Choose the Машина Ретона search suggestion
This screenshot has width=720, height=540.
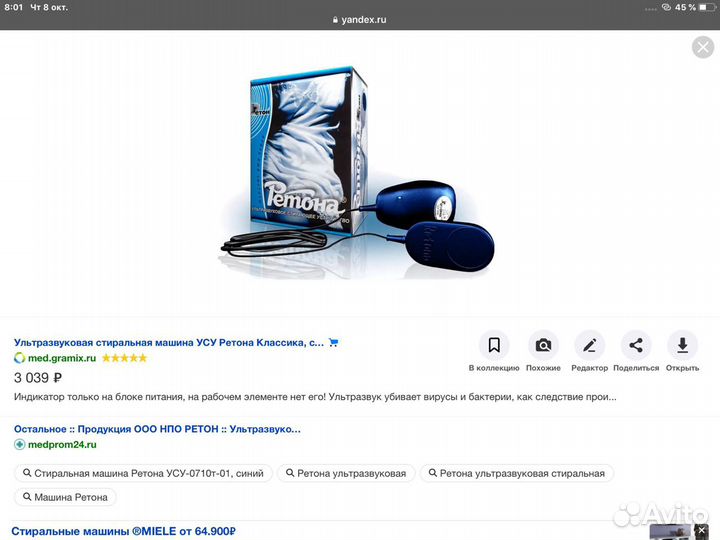(65, 497)
